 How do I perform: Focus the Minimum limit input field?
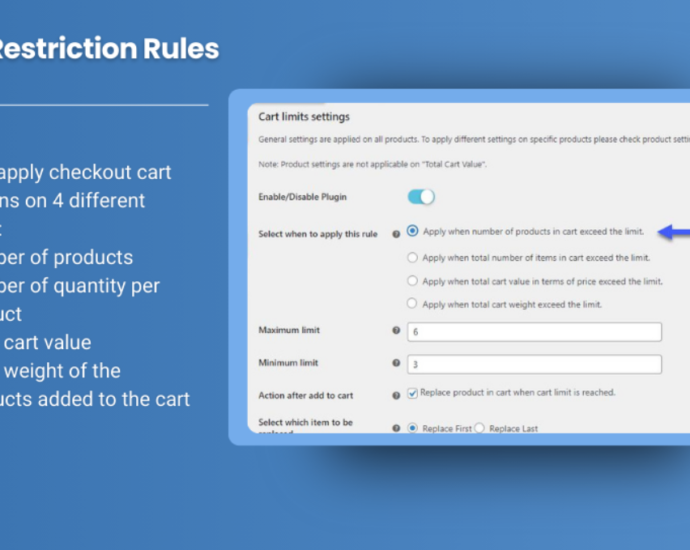click(534, 364)
